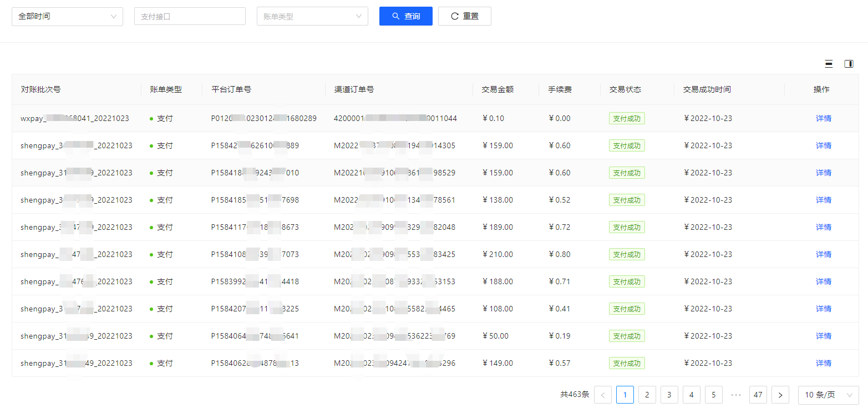This screenshot has height=418, width=868.
Task: Click the column settings icon
Action: (x=849, y=64)
